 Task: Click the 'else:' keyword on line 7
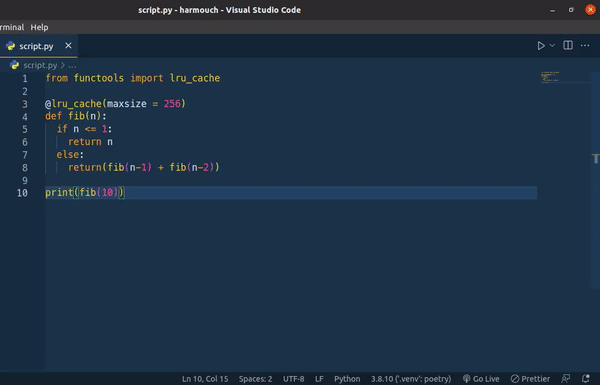70,155
